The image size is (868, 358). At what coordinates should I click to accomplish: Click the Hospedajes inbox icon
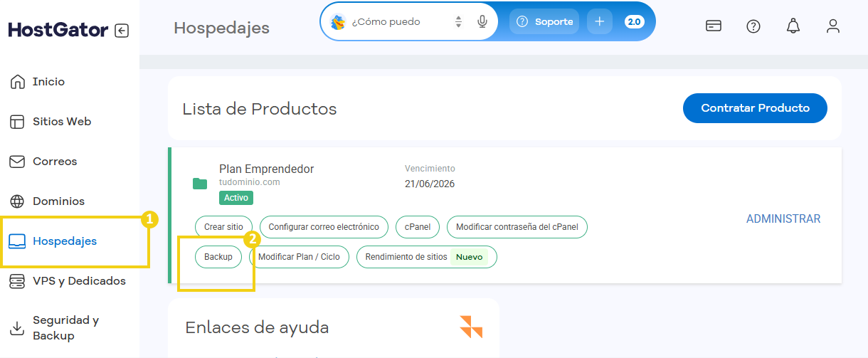tap(18, 241)
